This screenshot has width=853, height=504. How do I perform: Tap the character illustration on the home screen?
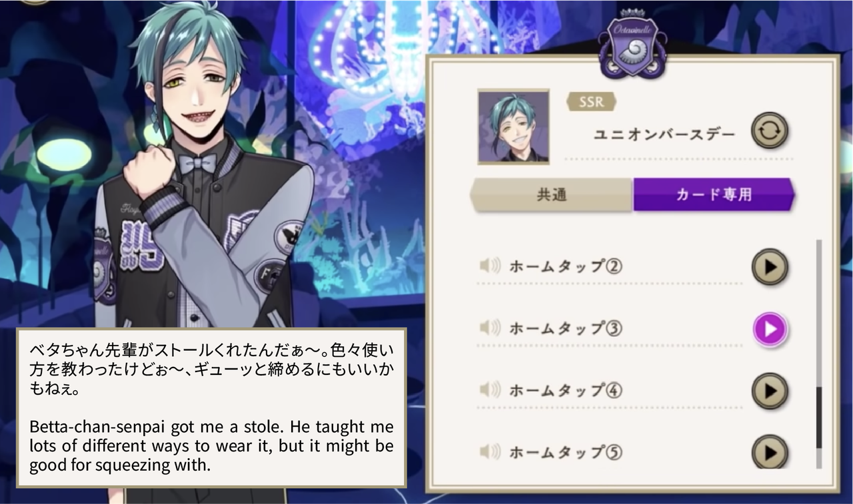click(200, 173)
